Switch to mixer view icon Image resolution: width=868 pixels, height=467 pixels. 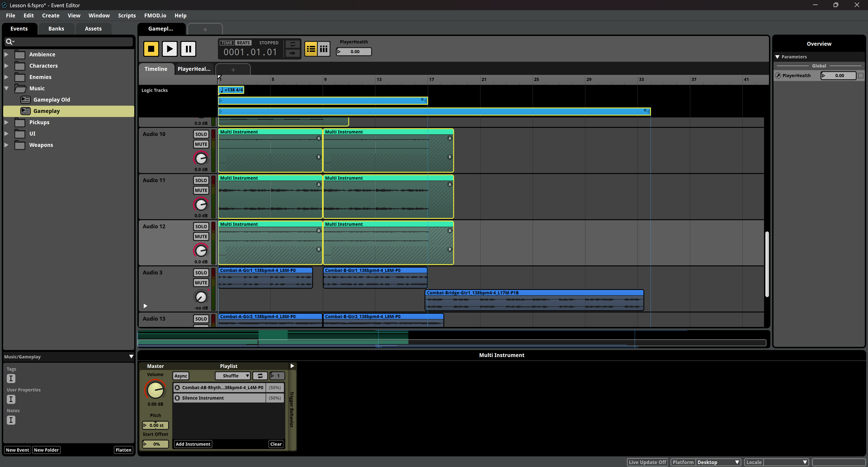coord(323,49)
